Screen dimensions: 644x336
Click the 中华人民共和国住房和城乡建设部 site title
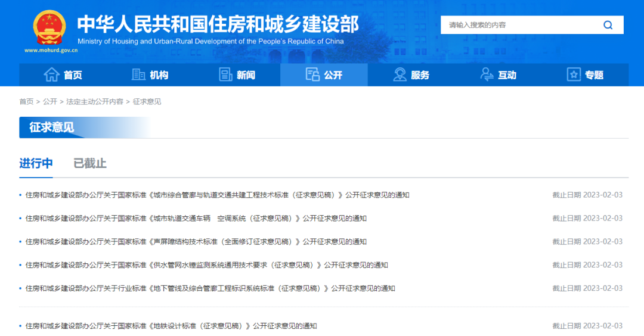click(218, 24)
